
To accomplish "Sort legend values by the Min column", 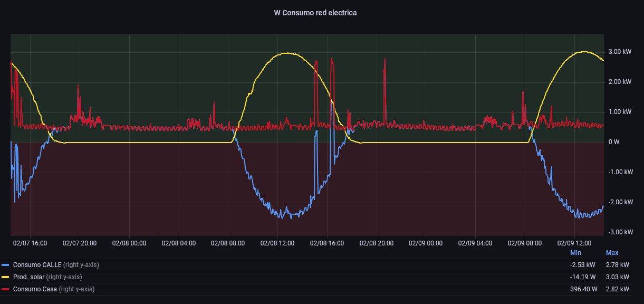I will click(575, 253).
